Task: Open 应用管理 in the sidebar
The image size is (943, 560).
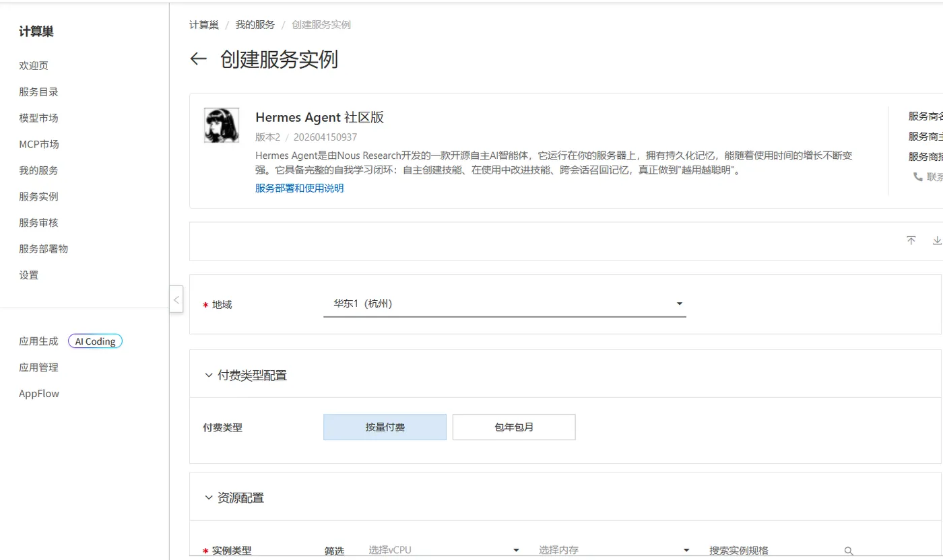Action: [38, 367]
